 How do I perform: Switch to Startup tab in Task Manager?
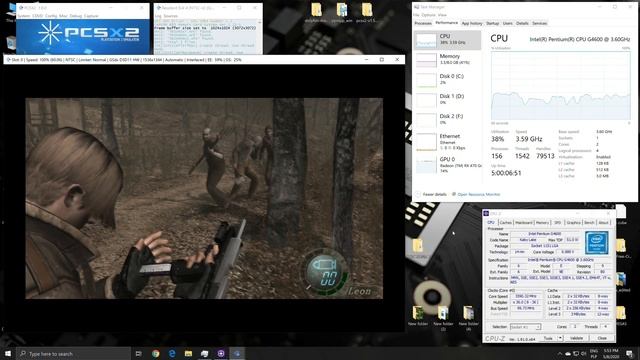pyautogui.click(x=493, y=23)
